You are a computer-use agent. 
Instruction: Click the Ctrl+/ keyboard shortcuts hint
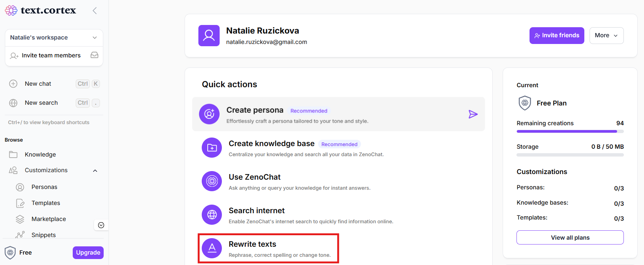pyautogui.click(x=49, y=122)
